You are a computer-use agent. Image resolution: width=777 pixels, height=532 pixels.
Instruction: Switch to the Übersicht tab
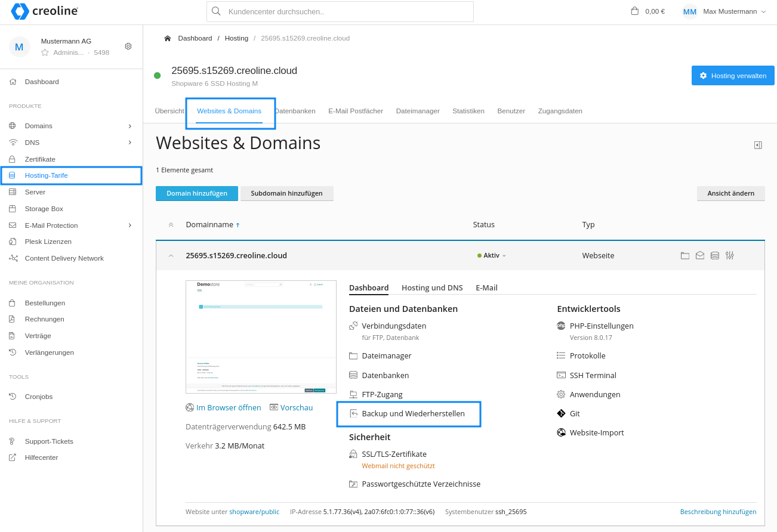(x=169, y=111)
